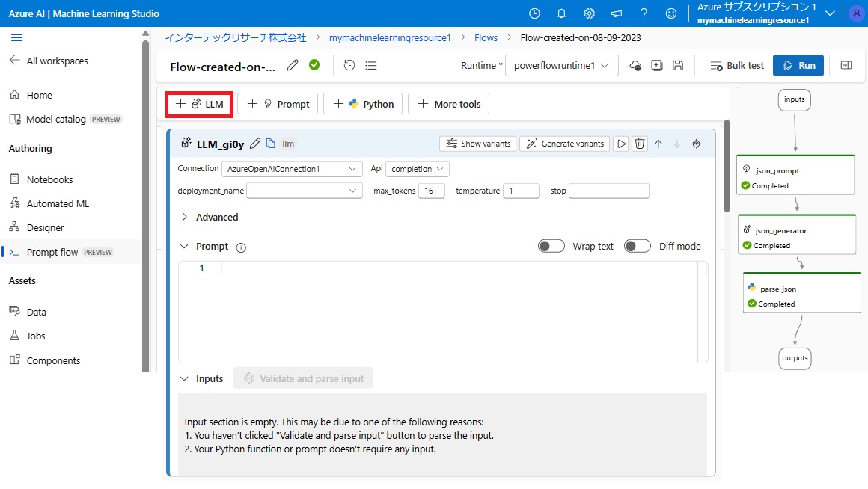Go to Home in sidebar
This screenshot has width=868, height=489.
point(39,95)
